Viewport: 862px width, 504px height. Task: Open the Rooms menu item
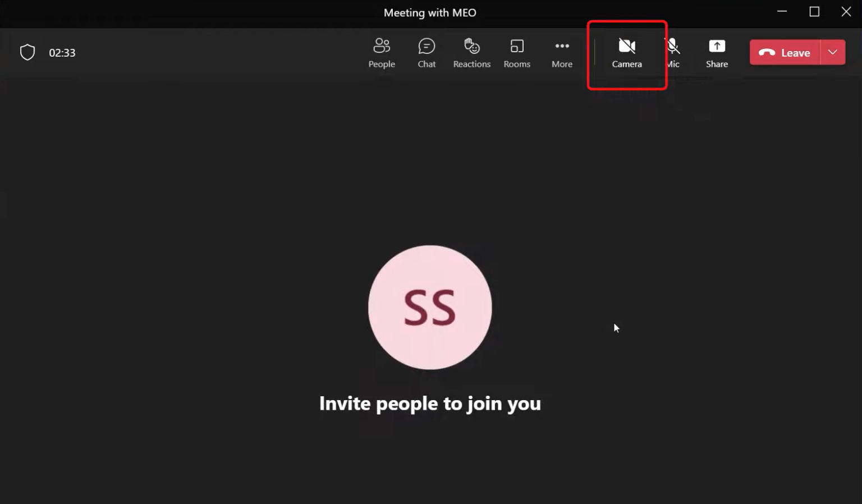[x=517, y=52]
